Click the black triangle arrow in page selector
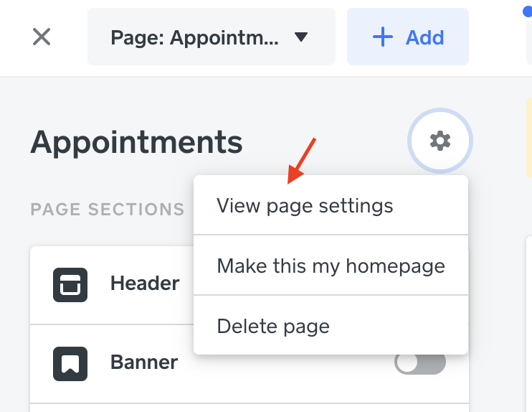The image size is (532, 412). point(301,37)
